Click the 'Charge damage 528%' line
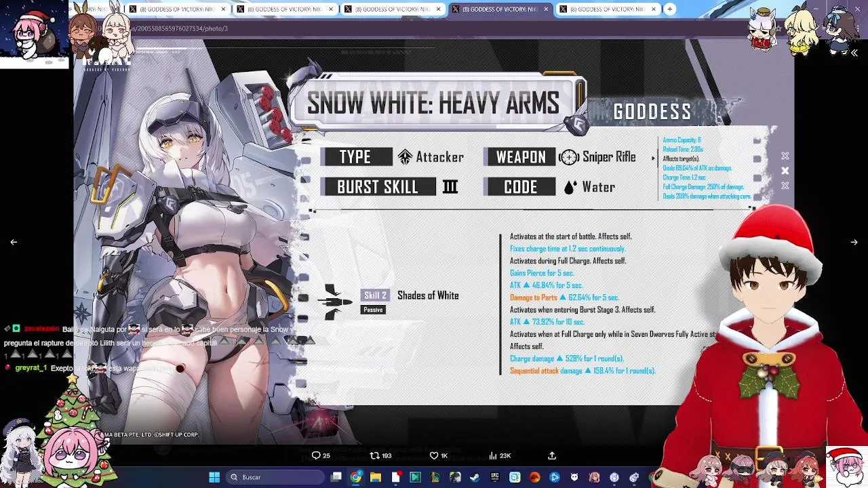Image resolution: width=868 pixels, height=488 pixels. pyautogui.click(x=566, y=359)
